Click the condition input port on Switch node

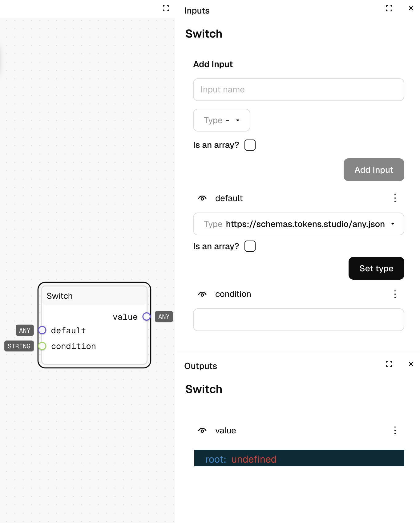click(x=42, y=346)
